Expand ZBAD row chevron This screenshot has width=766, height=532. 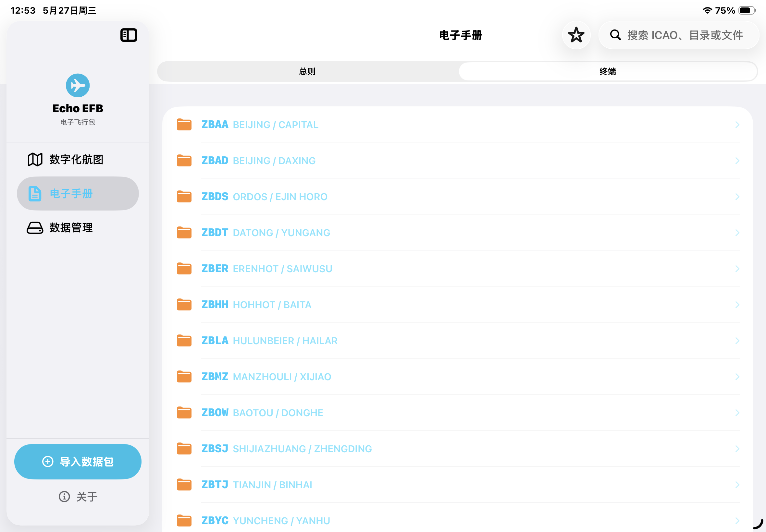[737, 161]
